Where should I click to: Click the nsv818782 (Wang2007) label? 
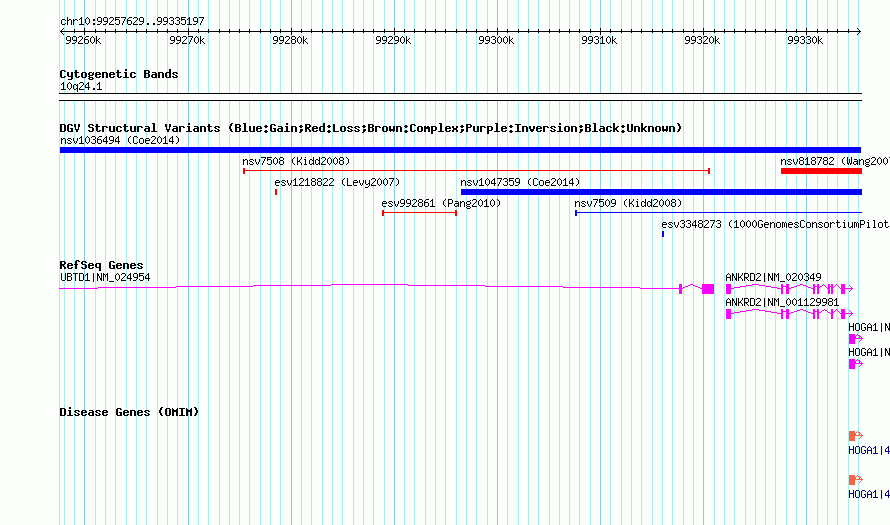834,161
